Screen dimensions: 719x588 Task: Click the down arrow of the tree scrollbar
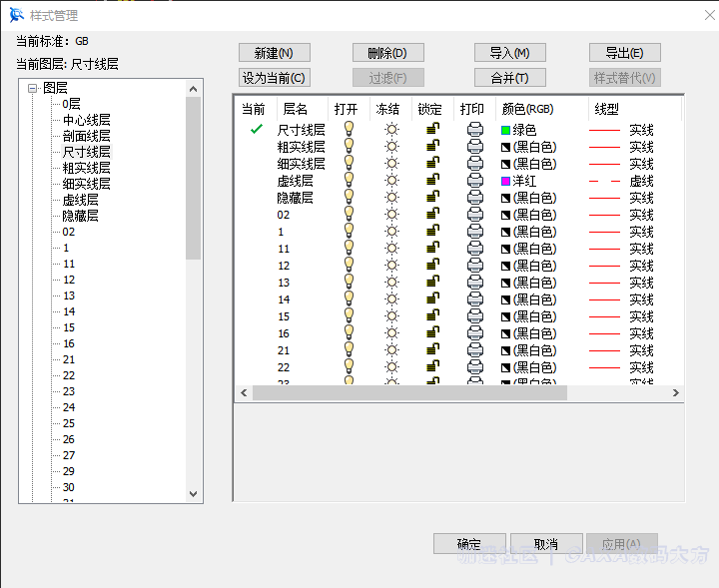(194, 493)
